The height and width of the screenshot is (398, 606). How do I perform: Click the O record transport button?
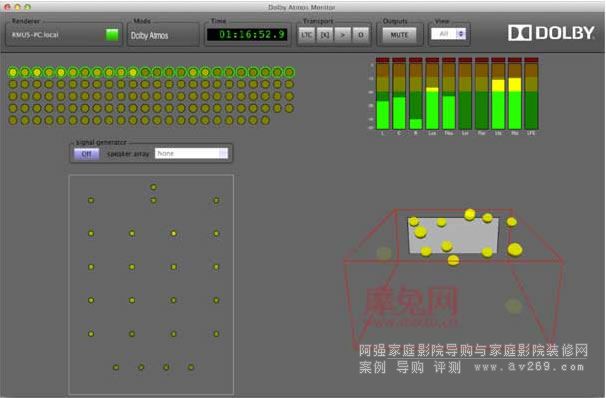coord(361,35)
